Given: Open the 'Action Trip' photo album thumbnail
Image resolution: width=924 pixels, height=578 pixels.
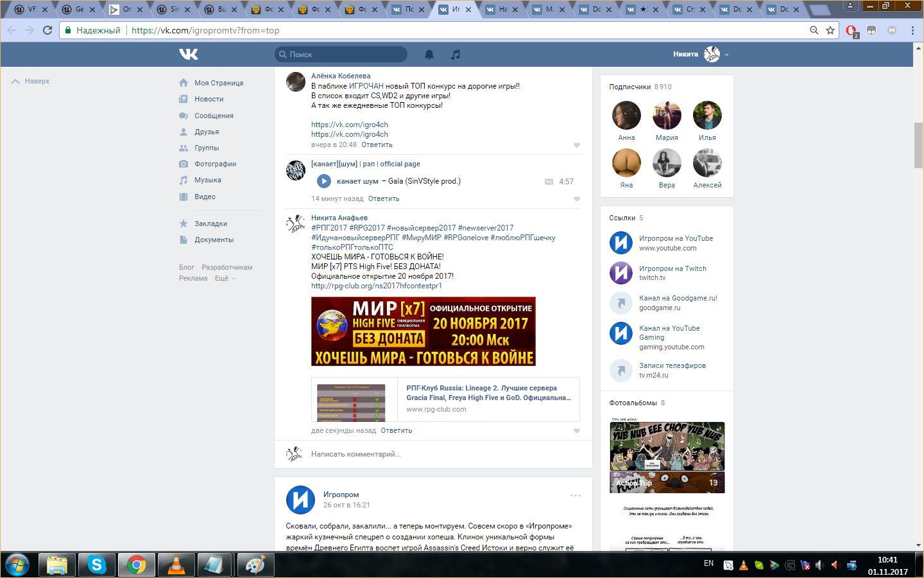Looking at the screenshot, I should point(667,457).
